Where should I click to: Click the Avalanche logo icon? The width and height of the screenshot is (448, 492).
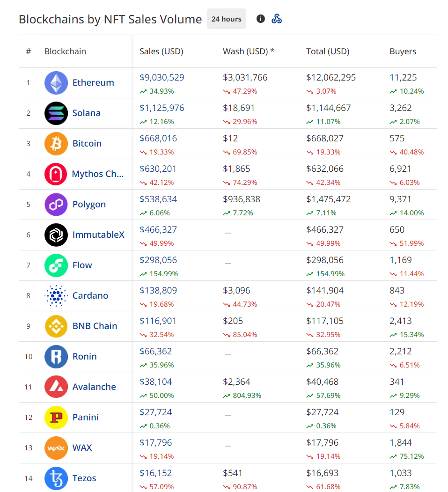(56, 387)
